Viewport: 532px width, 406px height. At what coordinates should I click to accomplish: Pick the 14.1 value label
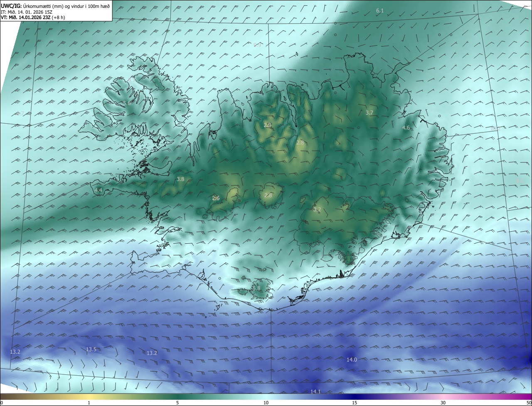click(x=315, y=391)
